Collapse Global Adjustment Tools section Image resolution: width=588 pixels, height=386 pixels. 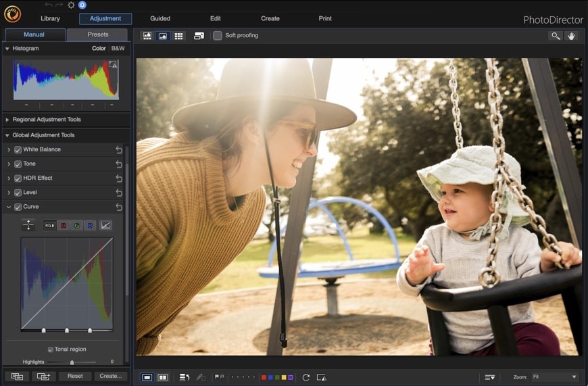pyautogui.click(x=7, y=135)
